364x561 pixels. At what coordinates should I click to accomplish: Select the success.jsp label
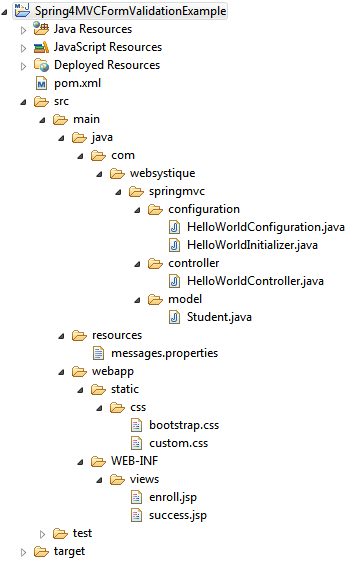tap(178, 516)
